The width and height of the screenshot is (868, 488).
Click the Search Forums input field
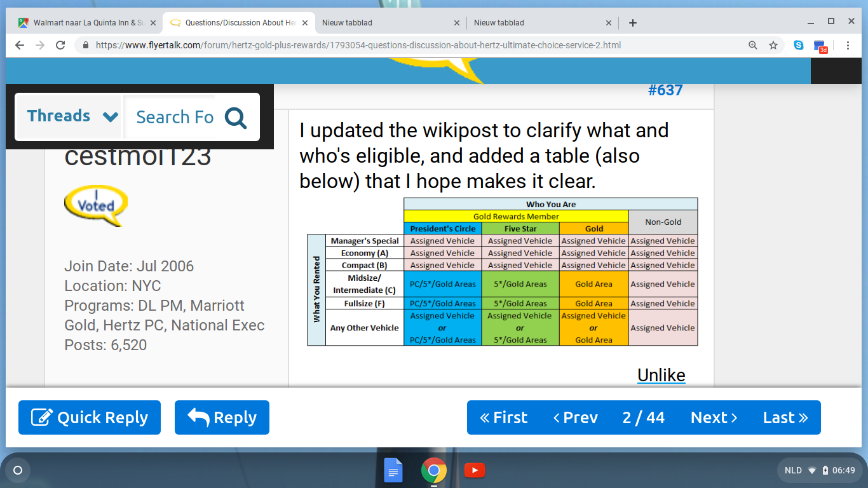click(175, 118)
